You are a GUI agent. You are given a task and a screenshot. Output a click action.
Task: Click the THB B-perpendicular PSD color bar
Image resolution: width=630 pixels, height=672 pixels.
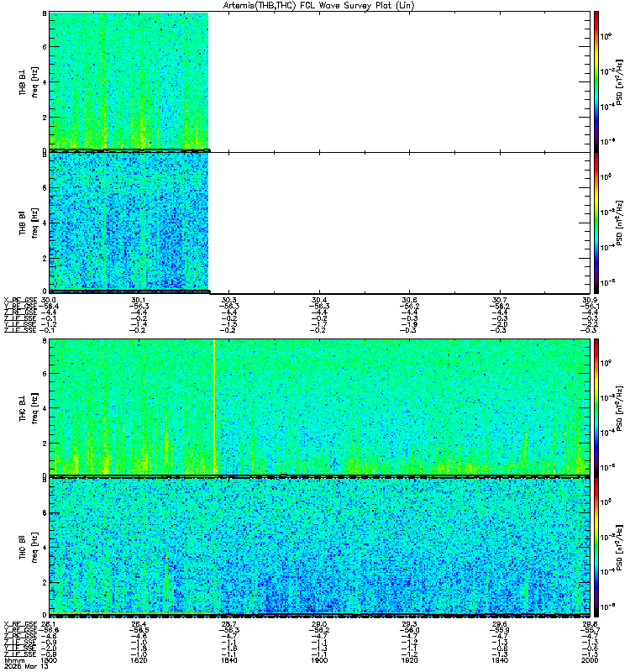[x=596, y=81]
